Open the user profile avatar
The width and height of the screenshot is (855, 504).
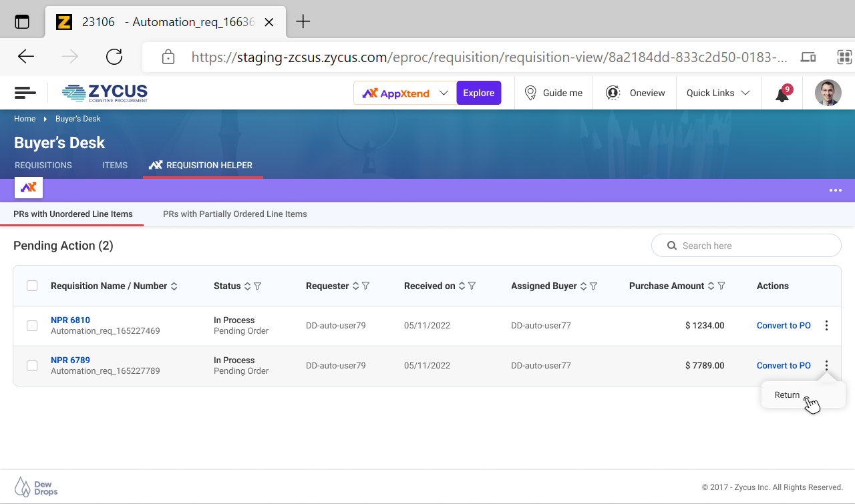[828, 93]
